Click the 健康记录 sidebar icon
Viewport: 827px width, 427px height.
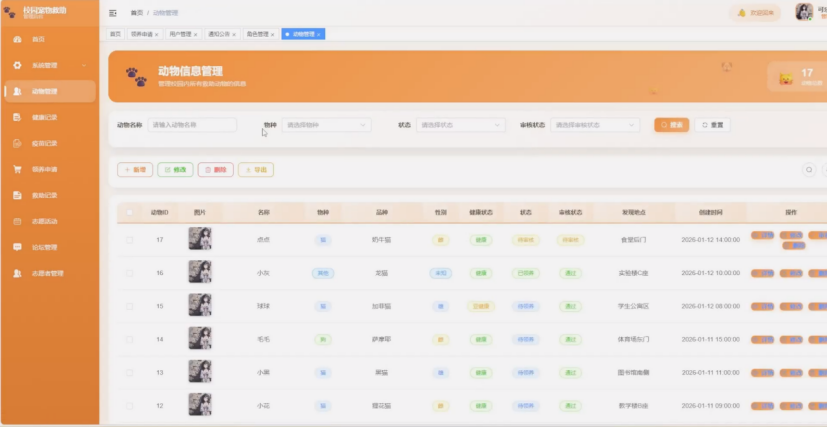tap(17, 117)
